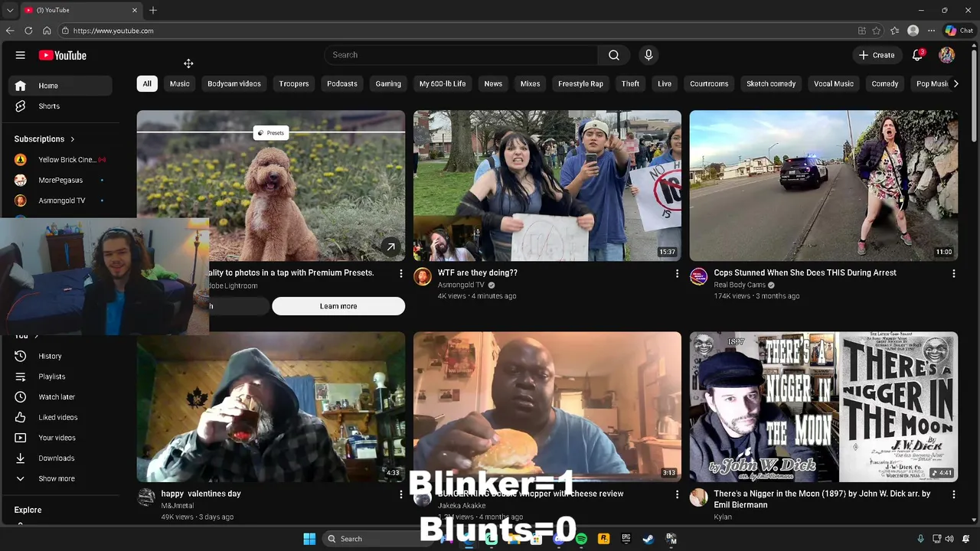Open Playlists in the sidebar
Screen dimensions: 980x551
coord(60,377)
